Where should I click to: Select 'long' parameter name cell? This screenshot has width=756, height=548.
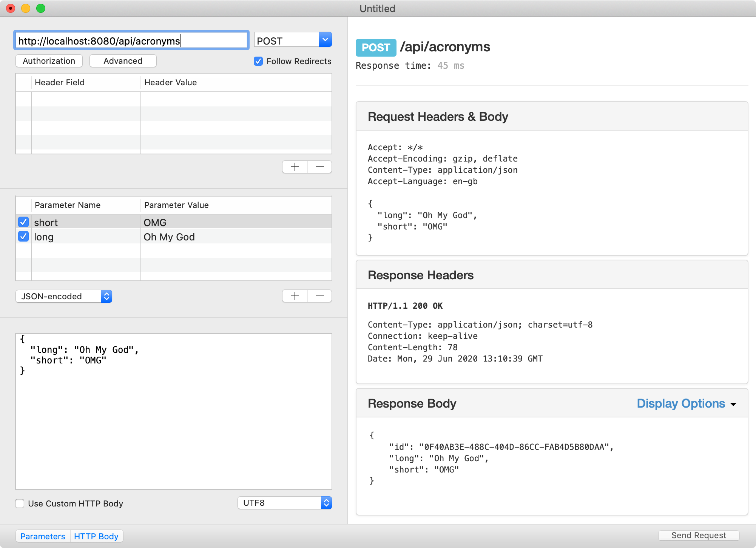point(86,237)
